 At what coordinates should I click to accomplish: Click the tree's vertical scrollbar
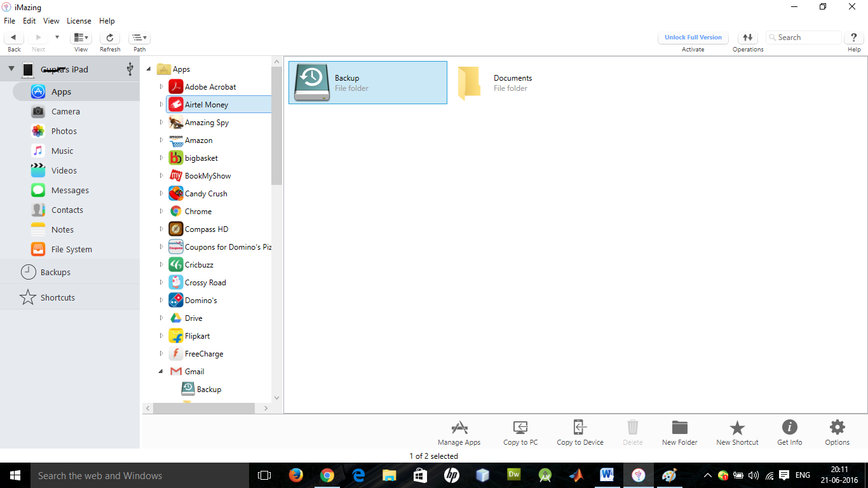(x=276, y=126)
